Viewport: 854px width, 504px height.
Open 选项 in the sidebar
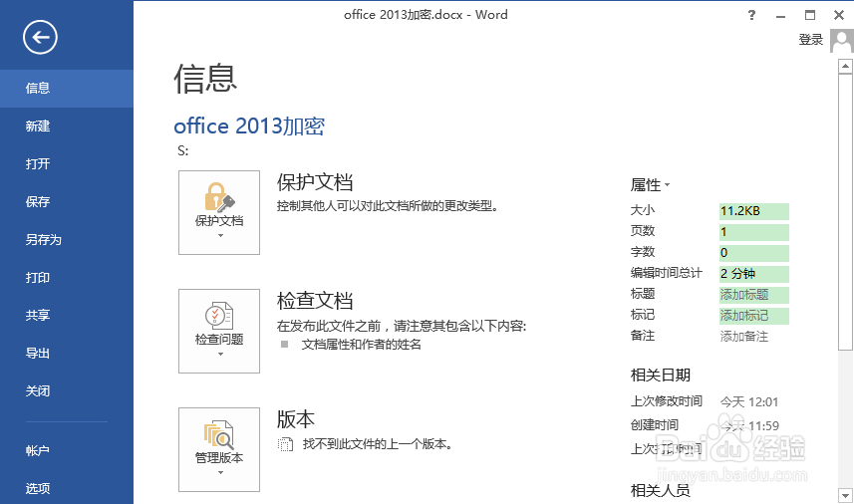coord(67,488)
